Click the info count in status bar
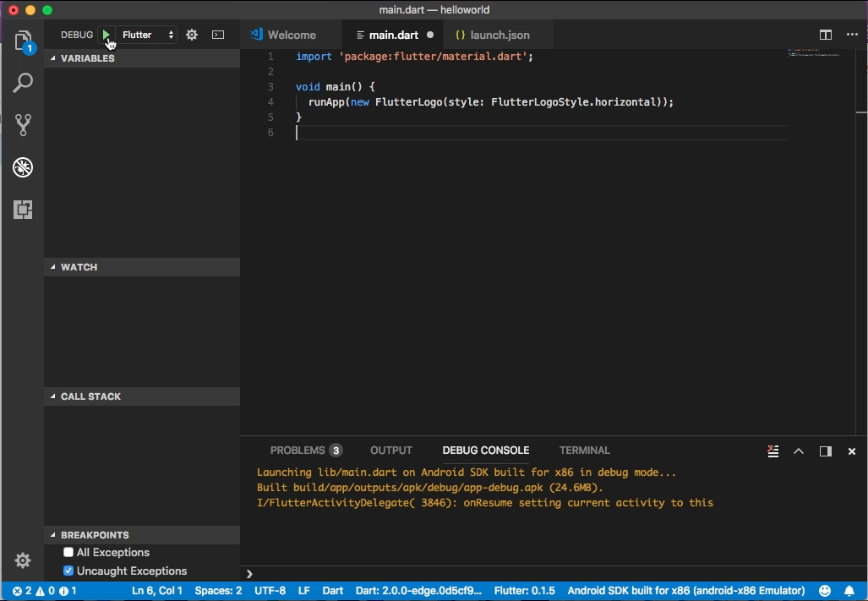The width and height of the screenshot is (868, 601). click(68, 591)
